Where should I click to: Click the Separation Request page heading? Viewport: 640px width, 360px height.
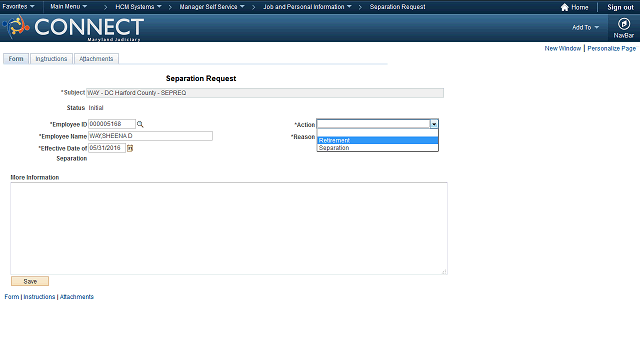(201, 78)
